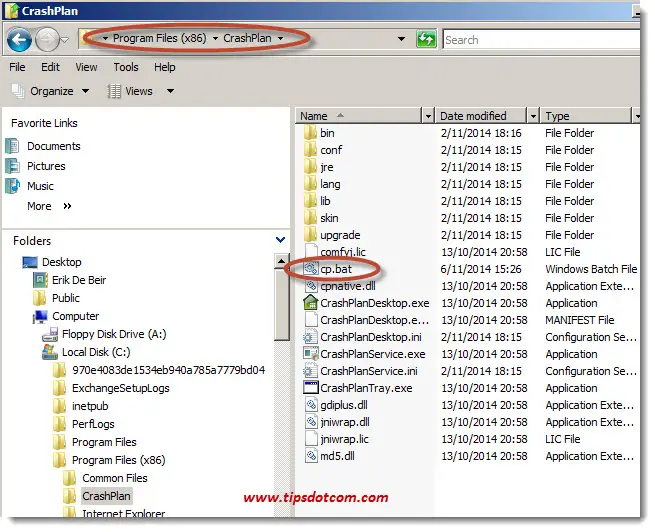The height and width of the screenshot is (532, 655).
Task: Open Name column filter dropdown
Action: 428,116
